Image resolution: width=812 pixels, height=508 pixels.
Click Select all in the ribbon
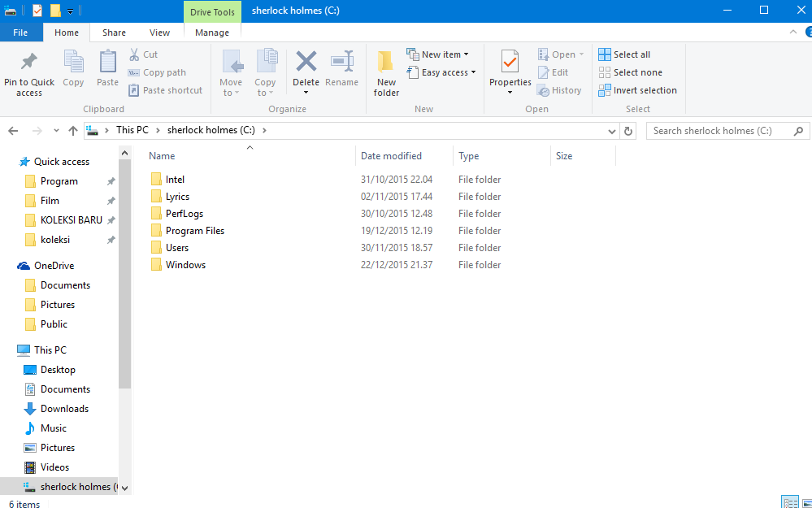624,54
